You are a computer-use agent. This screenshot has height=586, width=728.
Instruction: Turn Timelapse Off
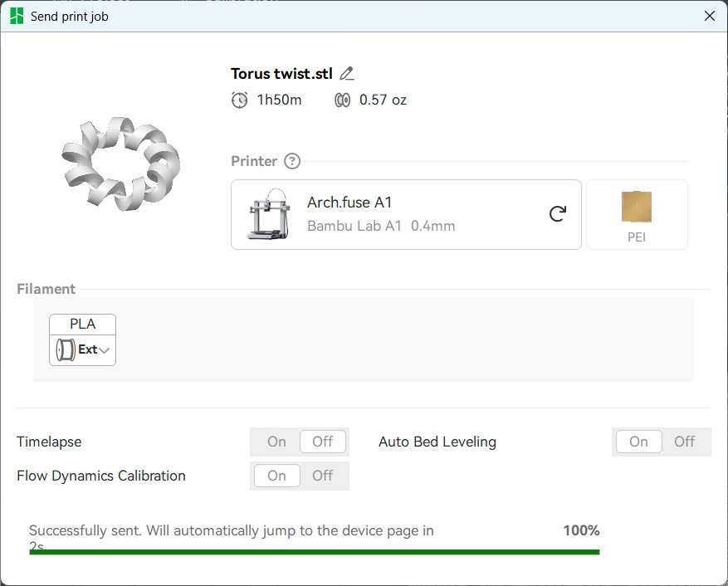coord(323,441)
